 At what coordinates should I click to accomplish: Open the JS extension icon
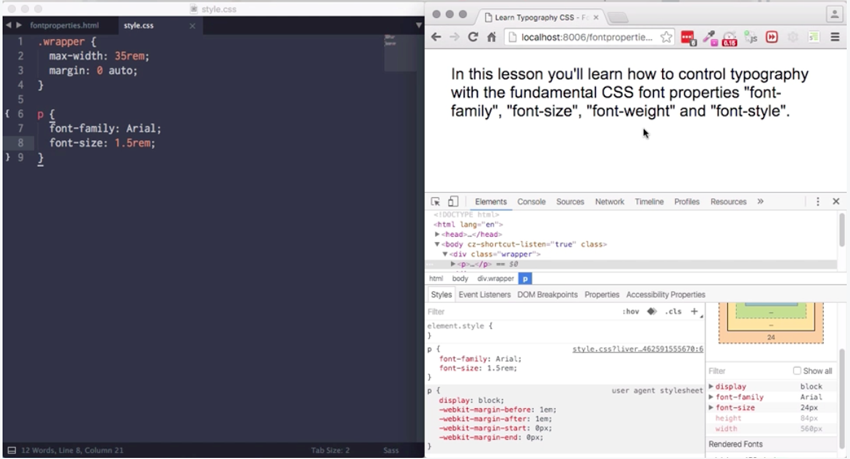751,37
